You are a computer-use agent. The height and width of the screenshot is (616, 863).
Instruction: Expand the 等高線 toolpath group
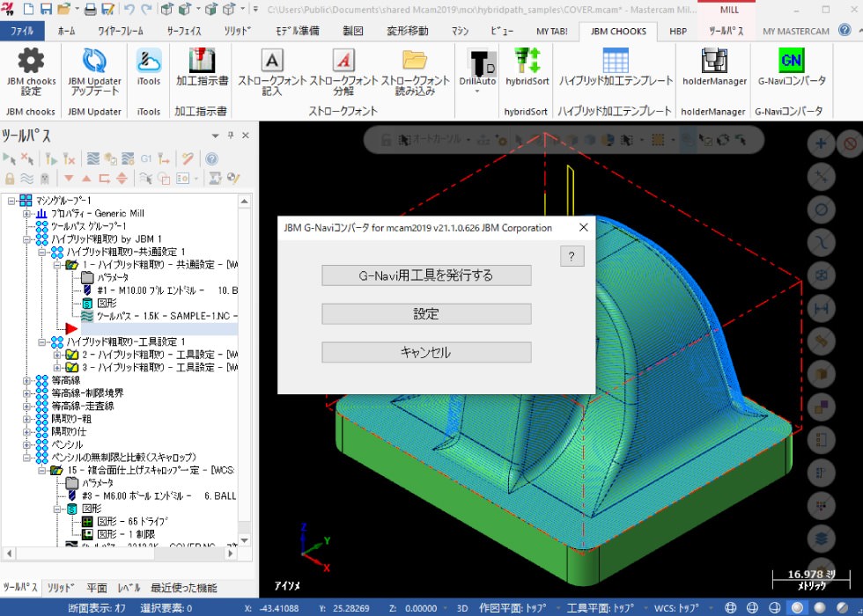[x=27, y=381]
